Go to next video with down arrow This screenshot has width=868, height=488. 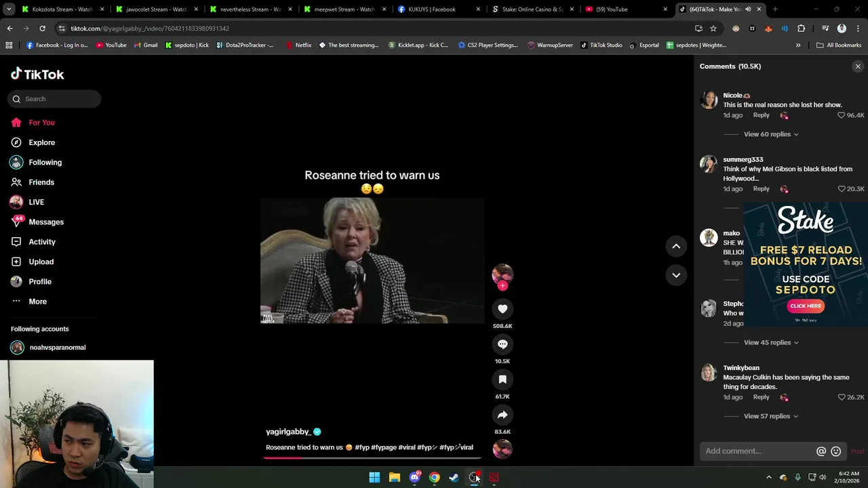[676, 275]
